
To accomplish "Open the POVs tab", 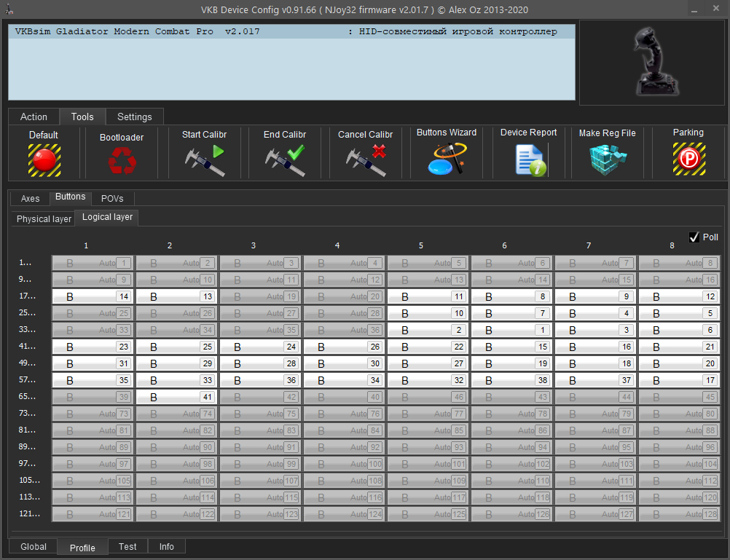I will point(112,198).
